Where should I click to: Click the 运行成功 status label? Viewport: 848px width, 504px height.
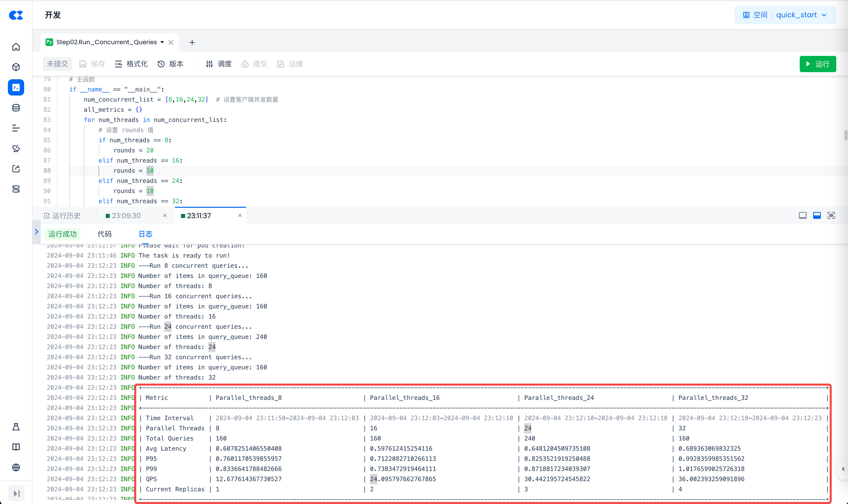[63, 234]
